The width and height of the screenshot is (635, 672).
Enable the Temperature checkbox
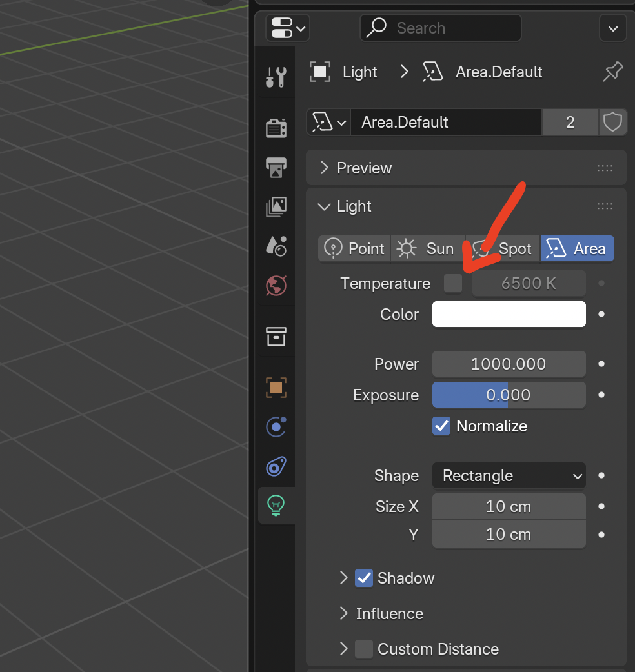453,283
